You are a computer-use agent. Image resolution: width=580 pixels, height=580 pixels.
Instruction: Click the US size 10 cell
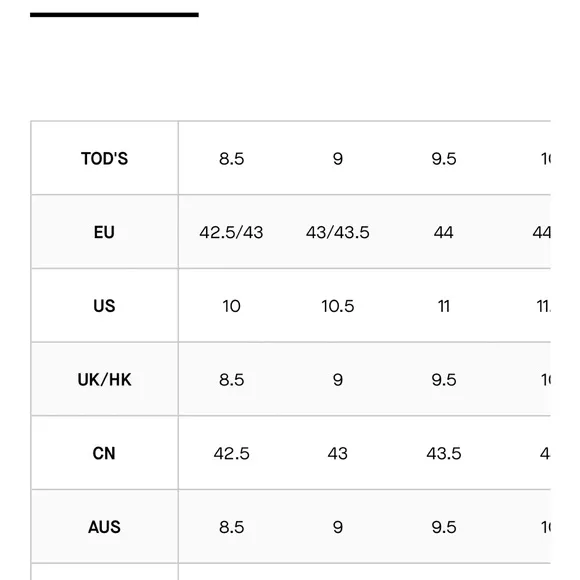tap(232, 306)
